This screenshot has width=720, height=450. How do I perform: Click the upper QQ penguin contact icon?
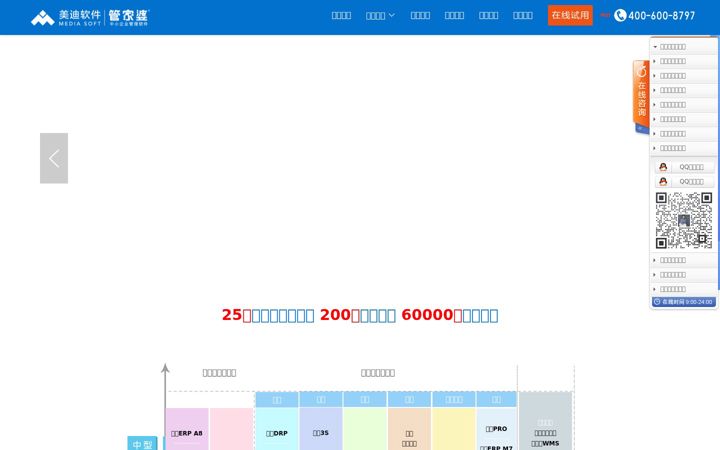(x=663, y=167)
